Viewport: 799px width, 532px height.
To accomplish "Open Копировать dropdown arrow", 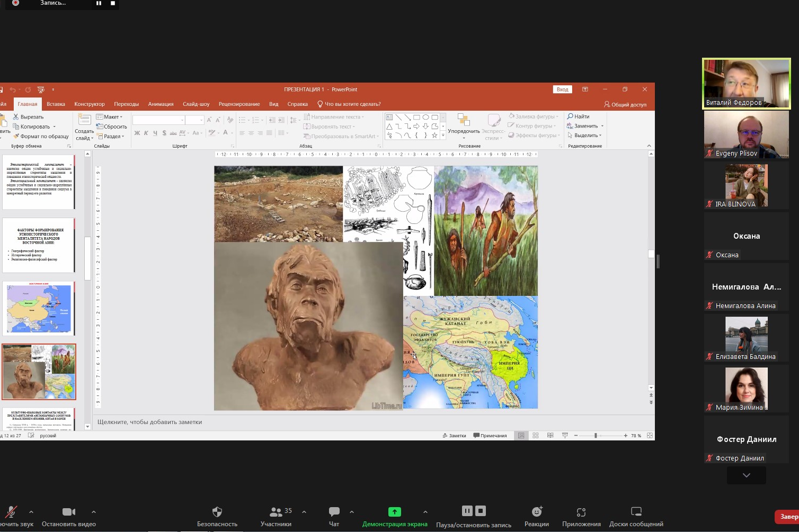I will pyautogui.click(x=54, y=127).
